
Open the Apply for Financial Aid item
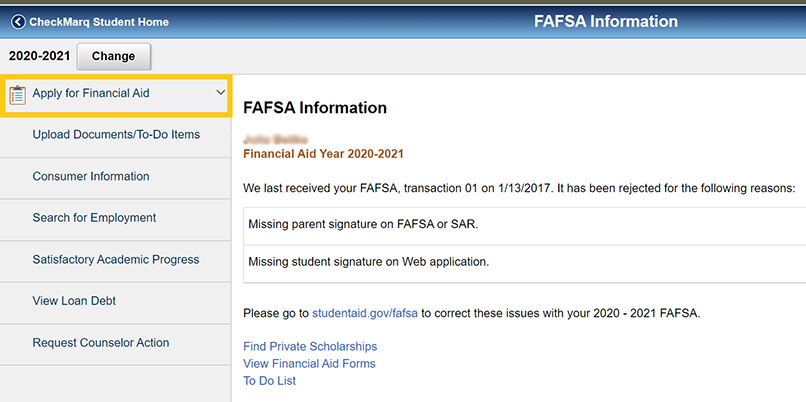[x=91, y=93]
